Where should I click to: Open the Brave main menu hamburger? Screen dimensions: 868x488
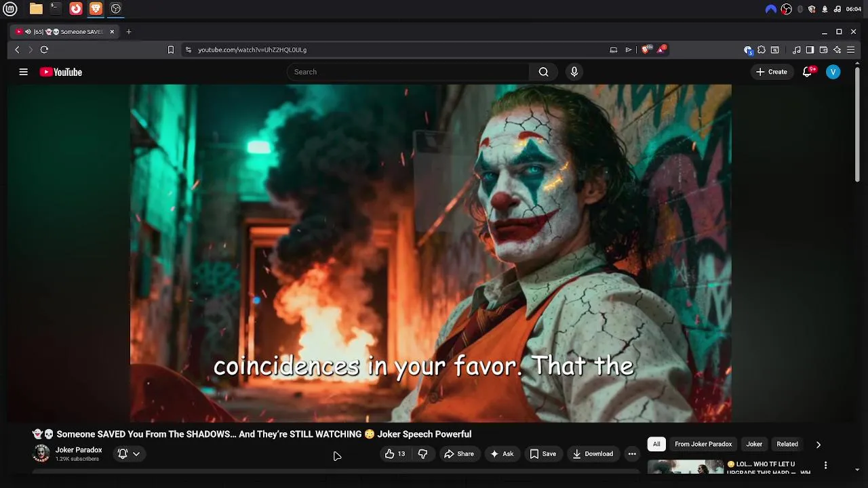click(x=850, y=49)
